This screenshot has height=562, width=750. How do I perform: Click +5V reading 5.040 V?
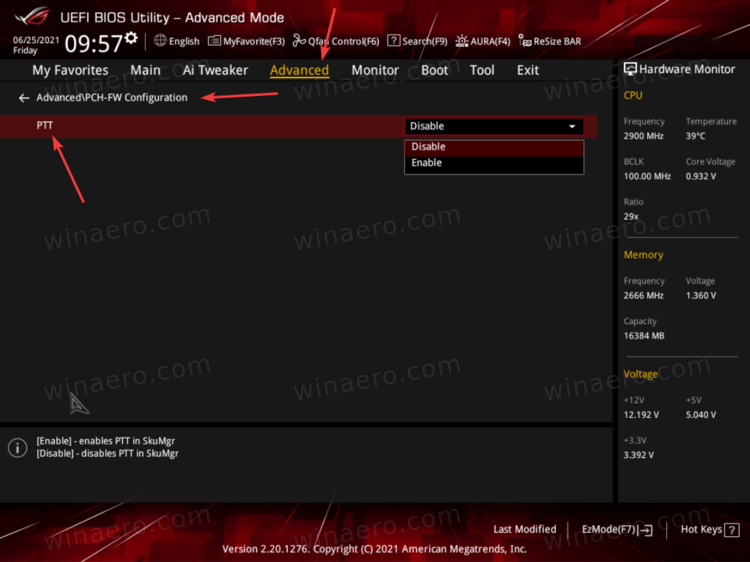[x=701, y=415]
